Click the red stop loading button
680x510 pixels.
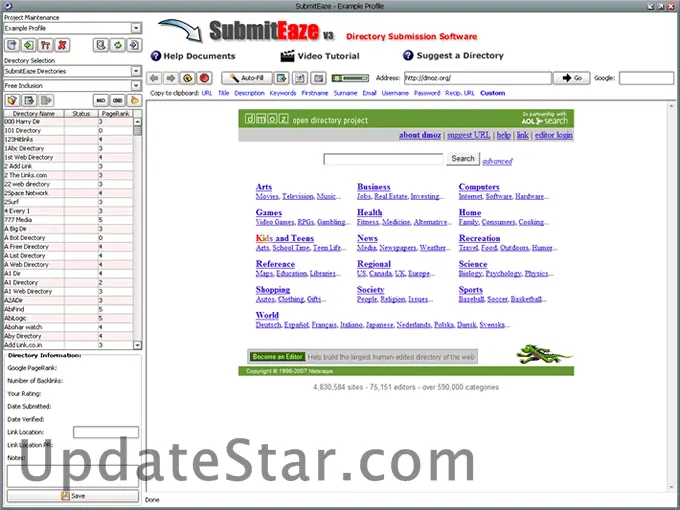point(204,78)
